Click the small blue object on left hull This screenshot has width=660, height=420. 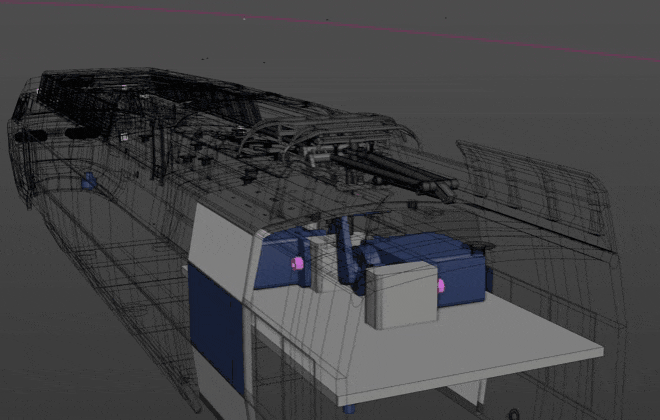pyautogui.click(x=88, y=181)
